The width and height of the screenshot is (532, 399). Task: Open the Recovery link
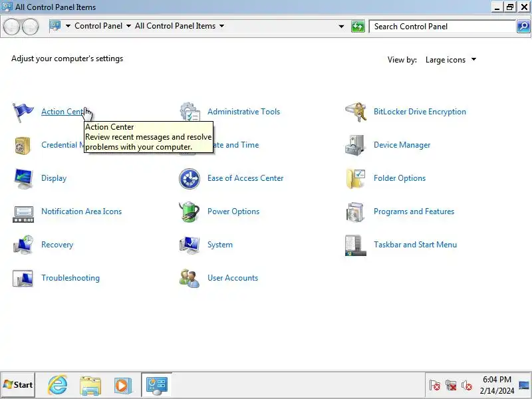(x=57, y=245)
